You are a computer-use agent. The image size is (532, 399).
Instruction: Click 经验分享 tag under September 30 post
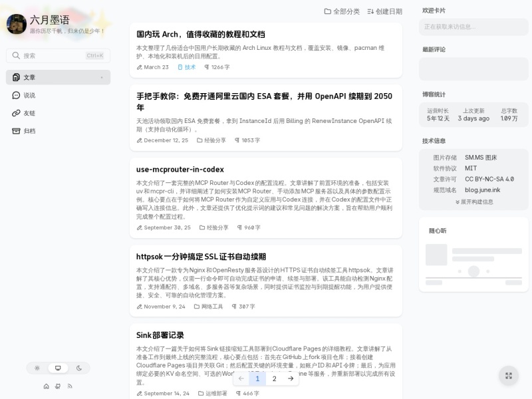pos(214,227)
